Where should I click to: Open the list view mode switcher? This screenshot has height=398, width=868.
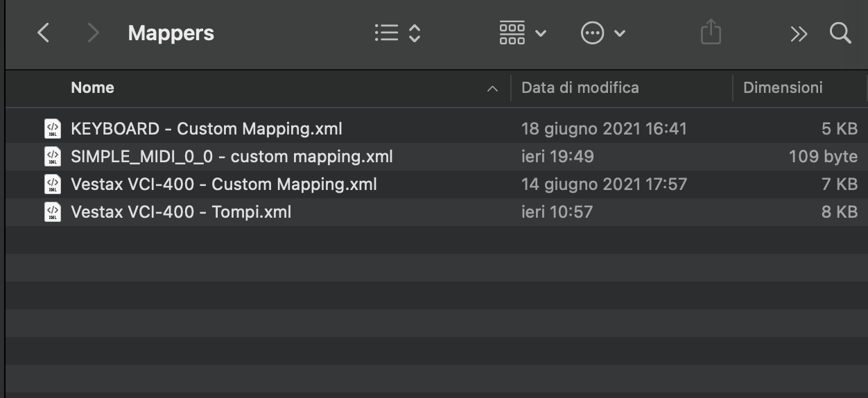(398, 33)
